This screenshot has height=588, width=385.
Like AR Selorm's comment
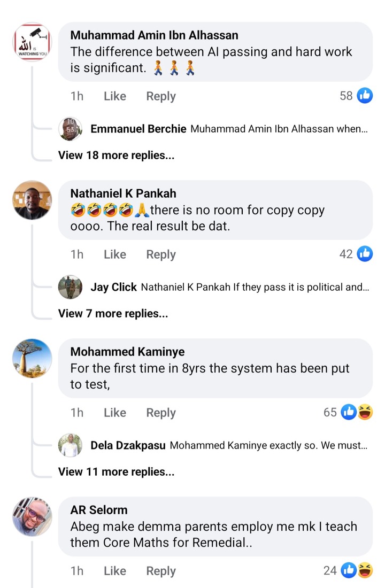point(114,571)
